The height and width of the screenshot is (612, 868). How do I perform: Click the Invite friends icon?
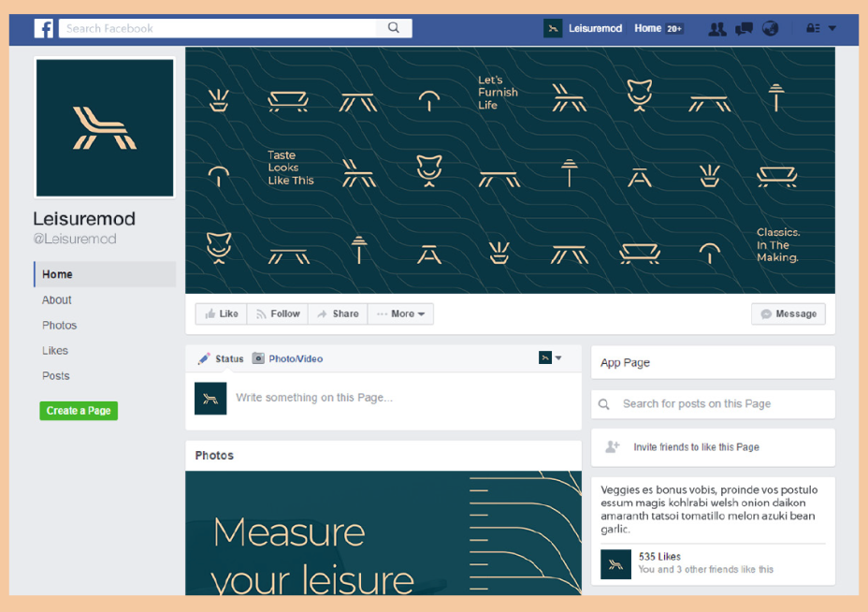tap(613, 447)
